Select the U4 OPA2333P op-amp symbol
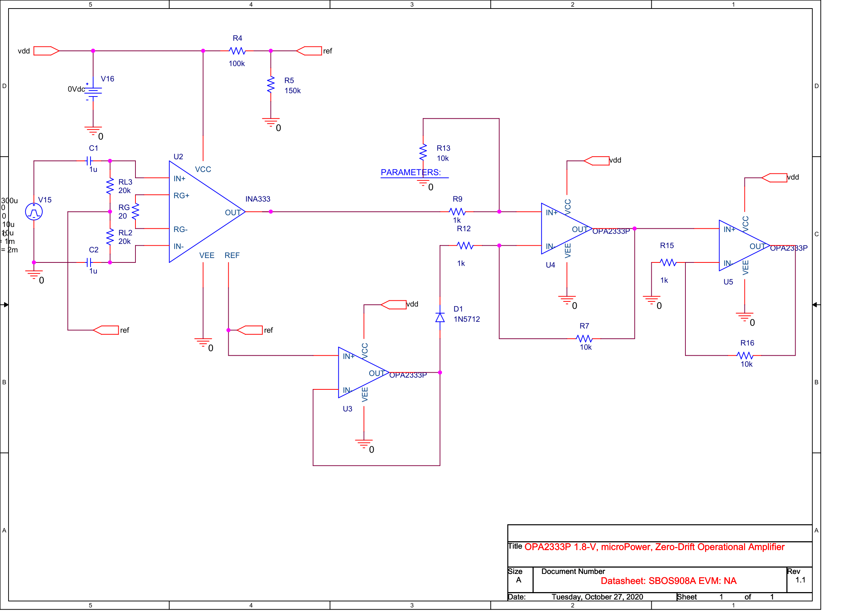 (x=567, y=229)
